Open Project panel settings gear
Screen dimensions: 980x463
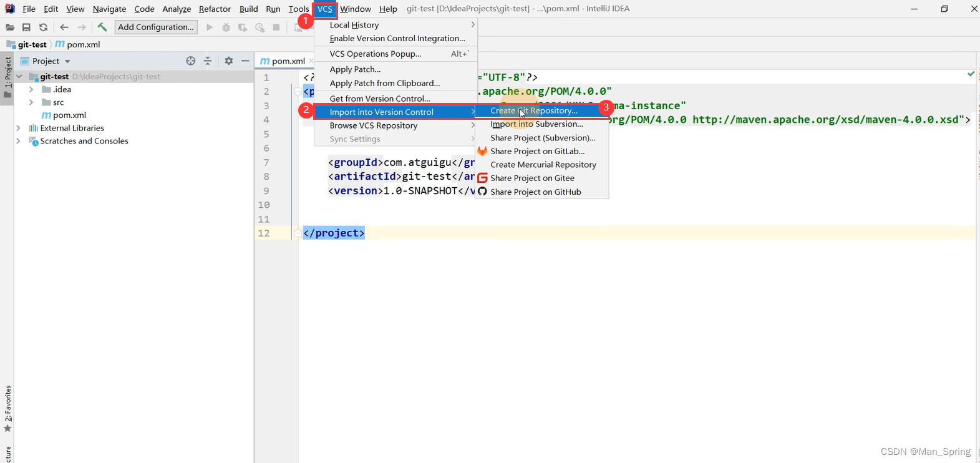[229, 61]
